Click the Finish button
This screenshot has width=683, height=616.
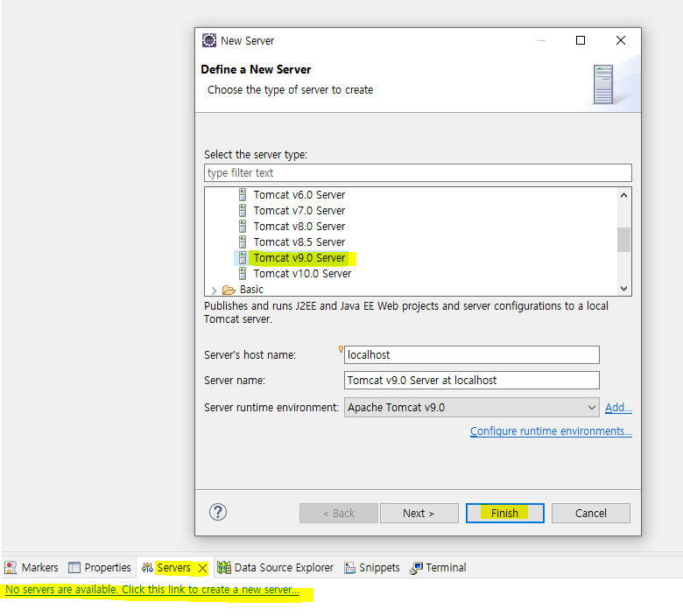pyautogui.click(x=505, y=514)
